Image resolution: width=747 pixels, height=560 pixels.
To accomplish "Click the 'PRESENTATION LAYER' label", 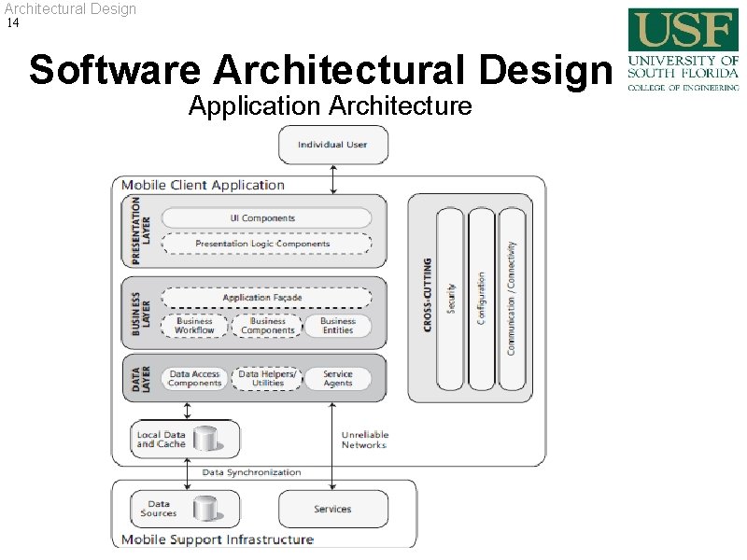I will (141, 231).
